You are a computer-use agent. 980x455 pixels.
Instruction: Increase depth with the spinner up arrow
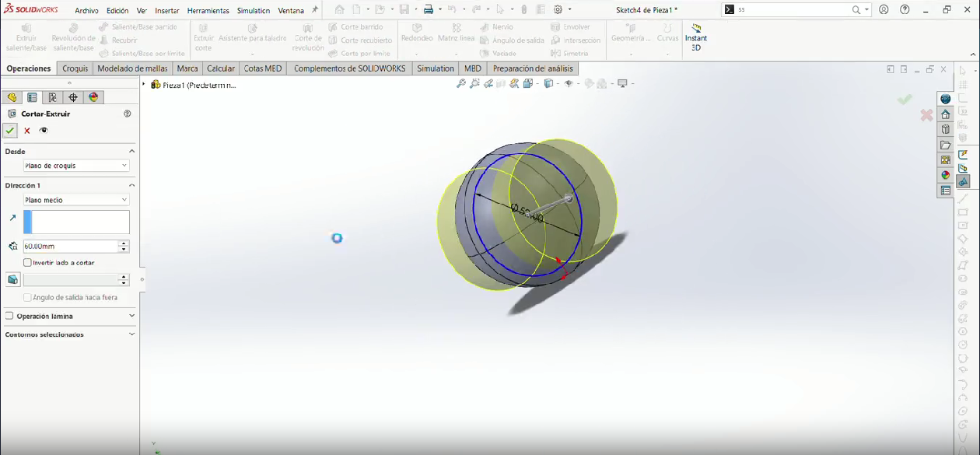tap(124, 243)
